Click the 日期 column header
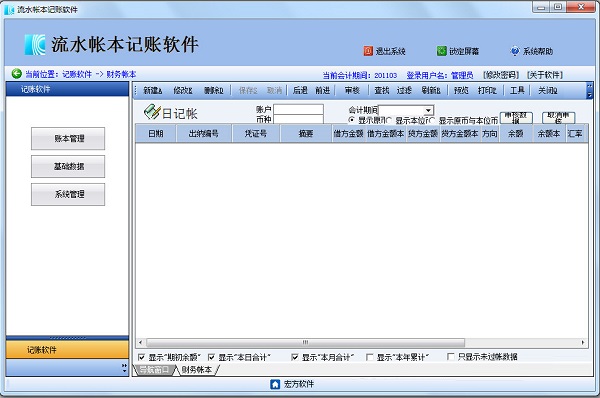 coord(156,134)
